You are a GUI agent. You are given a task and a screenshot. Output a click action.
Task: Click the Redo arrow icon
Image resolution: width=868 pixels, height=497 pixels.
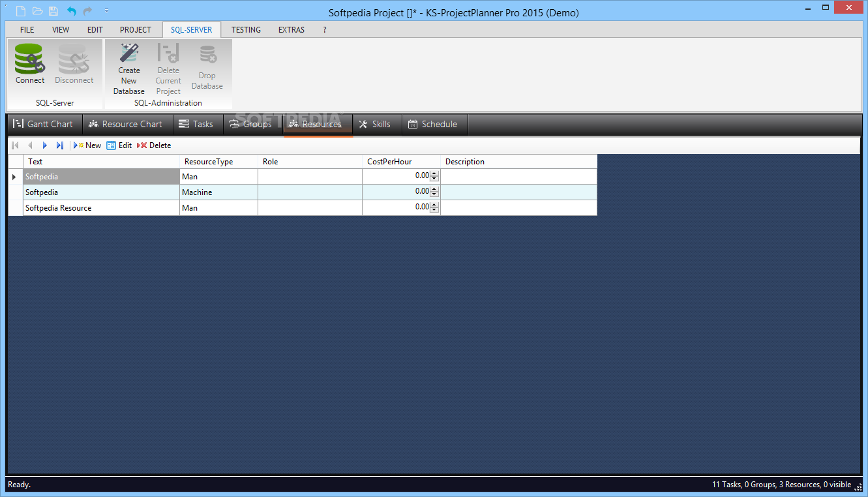click(x=87, y=11)
